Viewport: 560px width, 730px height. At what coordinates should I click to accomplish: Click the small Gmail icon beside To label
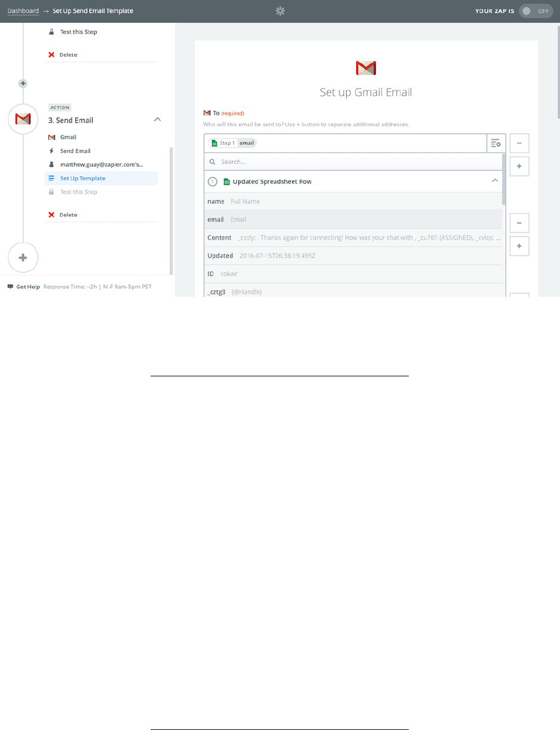point(207,113)
